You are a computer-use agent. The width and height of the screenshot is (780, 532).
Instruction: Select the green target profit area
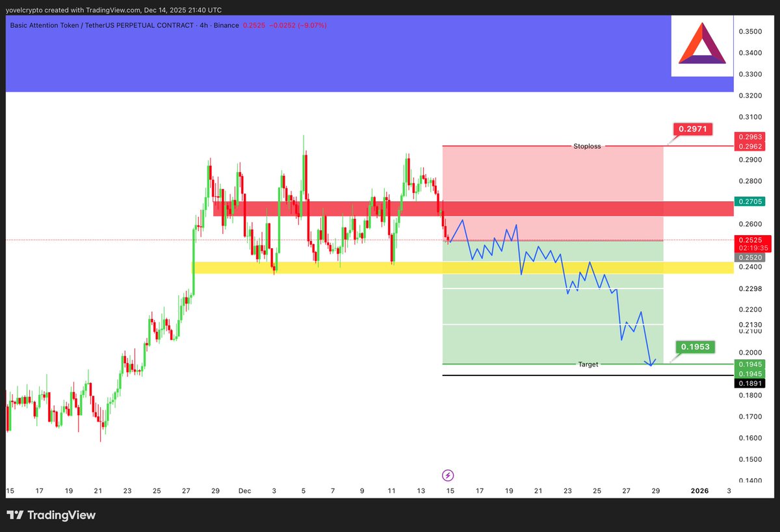pos(552,303)
